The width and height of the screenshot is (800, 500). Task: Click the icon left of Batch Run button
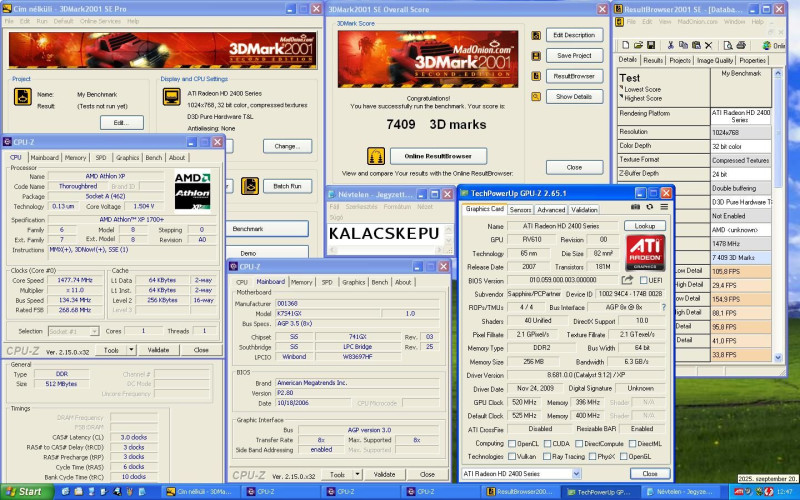tap(250, 186)
